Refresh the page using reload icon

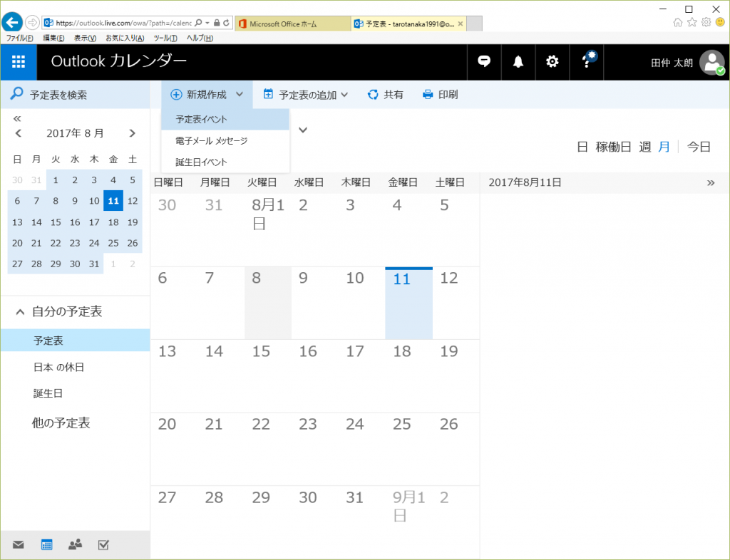click(x=226, y=23)
